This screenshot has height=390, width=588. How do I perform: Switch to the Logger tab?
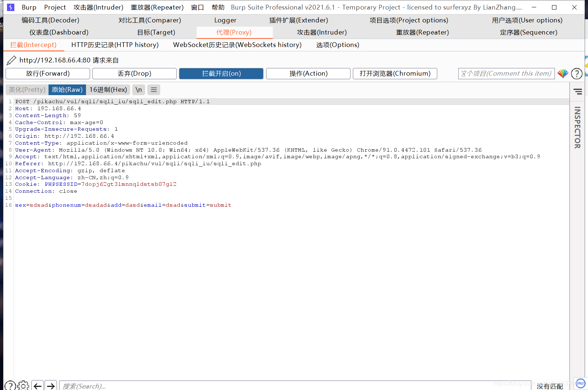tap(225, 20)
